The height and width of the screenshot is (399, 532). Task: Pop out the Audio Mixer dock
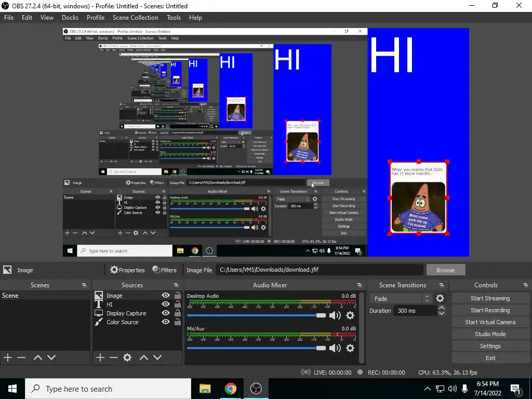point(360,285)
